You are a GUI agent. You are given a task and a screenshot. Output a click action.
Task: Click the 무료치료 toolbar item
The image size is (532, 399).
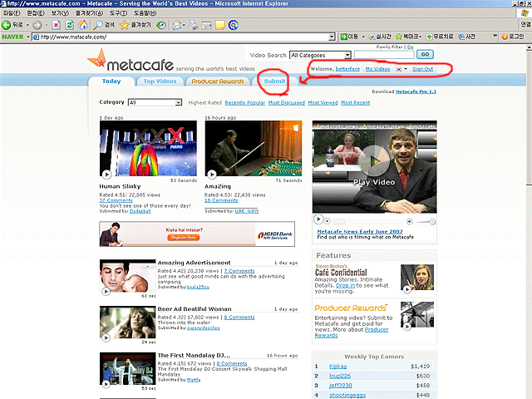(440, 37)
